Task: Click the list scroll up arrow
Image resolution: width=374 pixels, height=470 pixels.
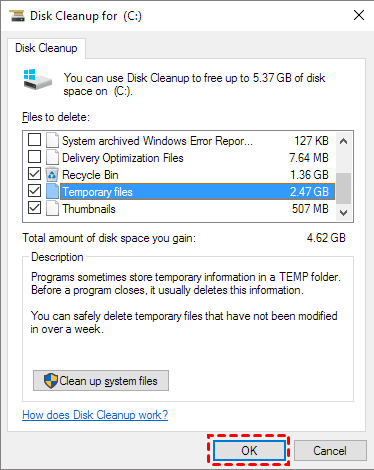Action: 343,141
